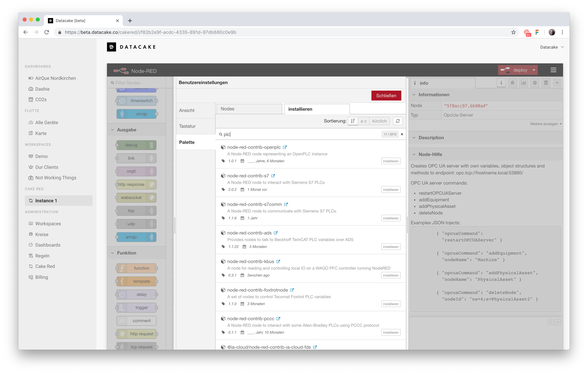Screen dimensions: 588x374
Task: Clear the plc search query
Action: point(402,134)
